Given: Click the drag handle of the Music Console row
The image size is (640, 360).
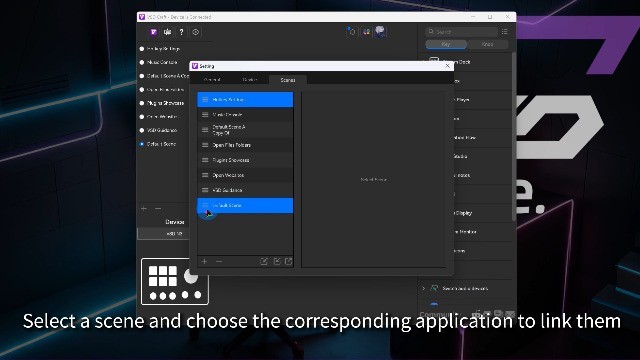Looking at the screenshot, I should click(x=205, y=115).
